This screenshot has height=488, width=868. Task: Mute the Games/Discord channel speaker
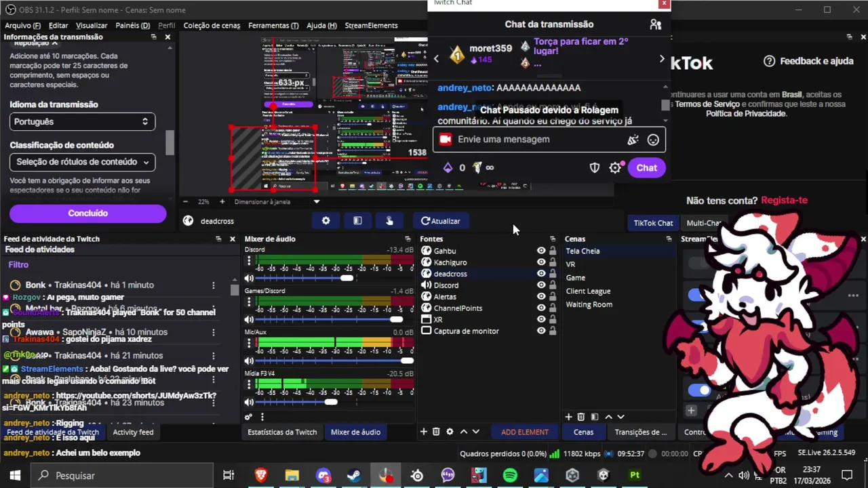tap(249, 319)
